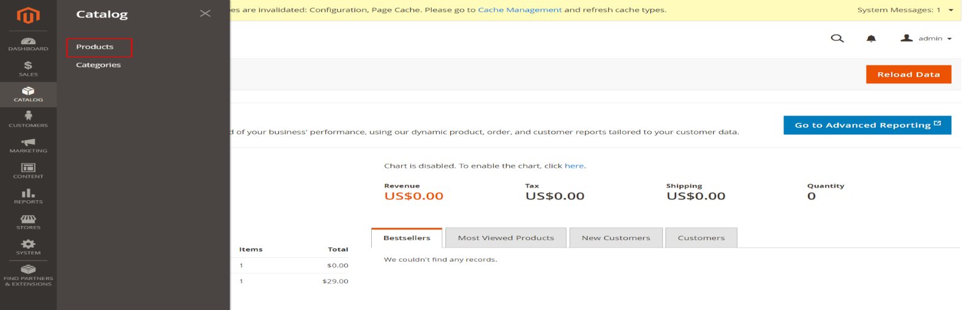Click the Reload Data button
Viewport: 980px width, 310px height.
pos(908,74)
